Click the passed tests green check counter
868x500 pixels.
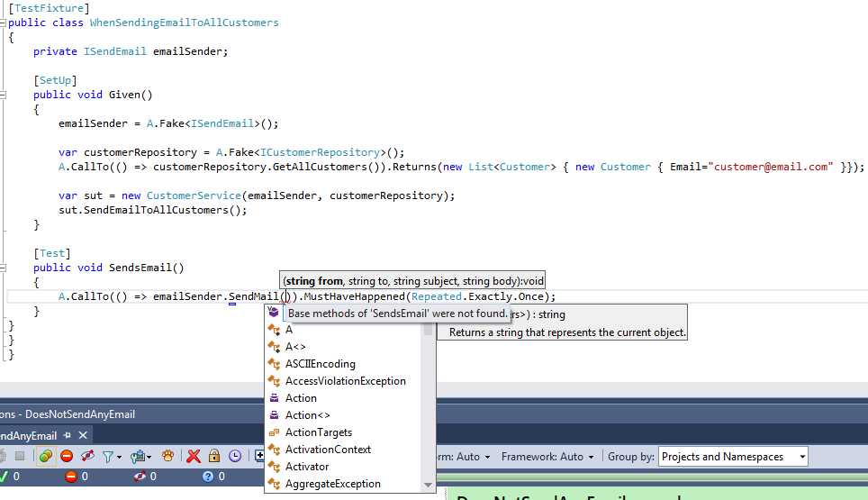[10, 477]
